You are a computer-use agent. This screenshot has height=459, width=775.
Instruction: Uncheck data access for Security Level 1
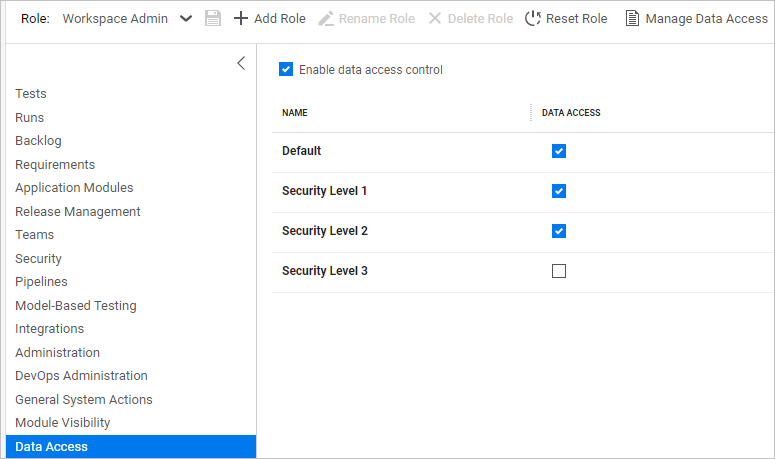pyautogui.click(x=559, y=191)
